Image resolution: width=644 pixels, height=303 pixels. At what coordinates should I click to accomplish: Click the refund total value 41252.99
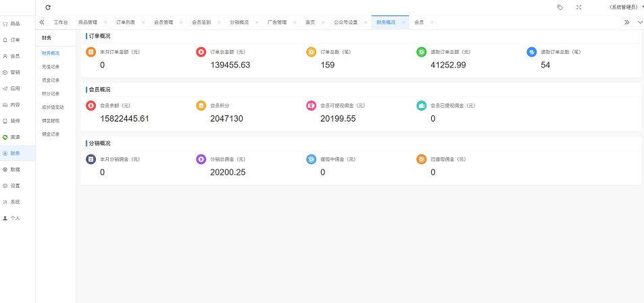click(448, 65)
